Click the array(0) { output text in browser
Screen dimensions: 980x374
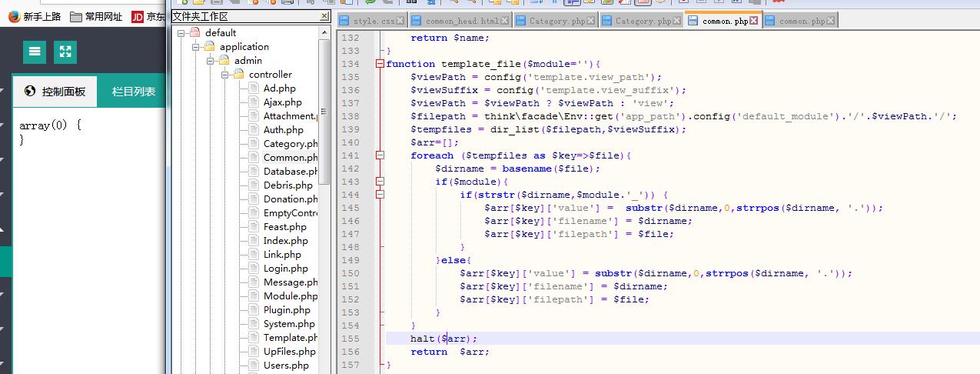(51, 125)
